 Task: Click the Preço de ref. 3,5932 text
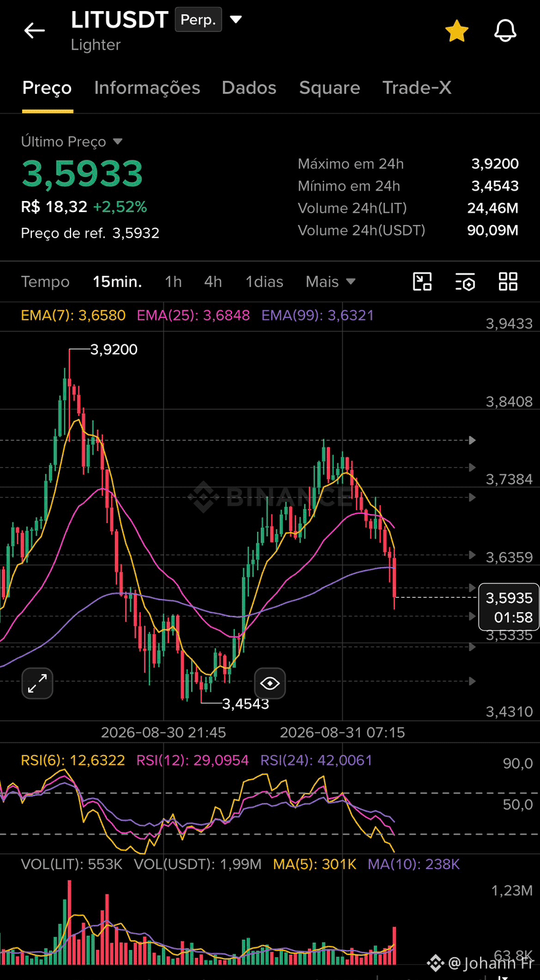coord(90,233)
